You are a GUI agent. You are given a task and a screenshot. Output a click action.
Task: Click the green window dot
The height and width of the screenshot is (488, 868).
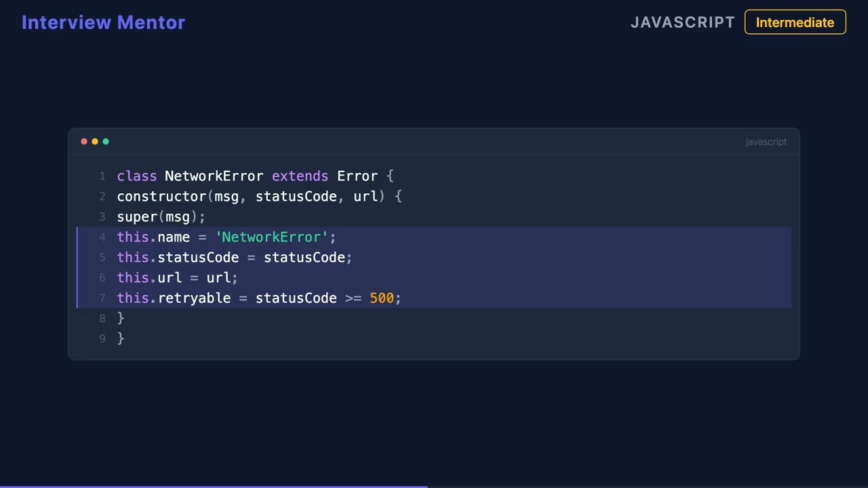(x=106, y=142)
